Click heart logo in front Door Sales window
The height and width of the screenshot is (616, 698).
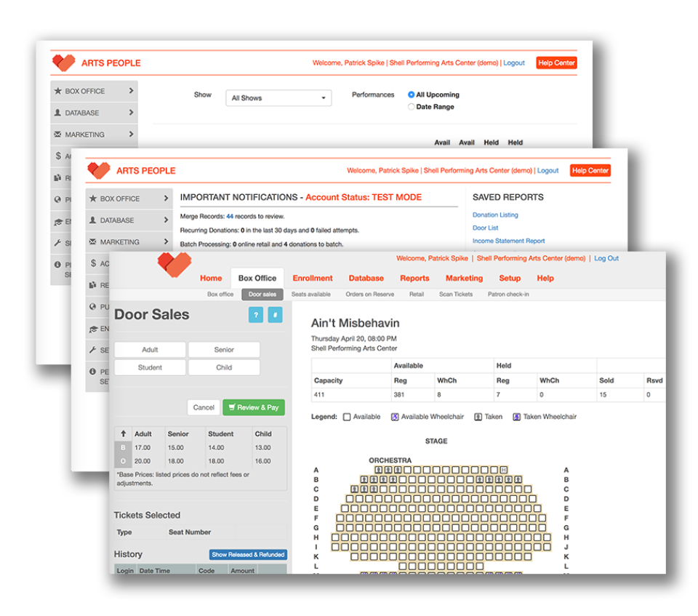click(x=174, y=265)
